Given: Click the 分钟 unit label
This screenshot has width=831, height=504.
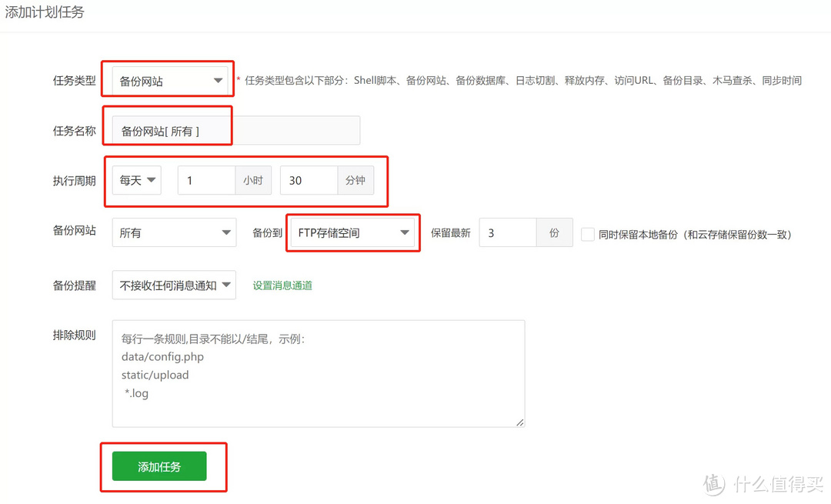Looking at the screenshot, I should coord(355,180).
